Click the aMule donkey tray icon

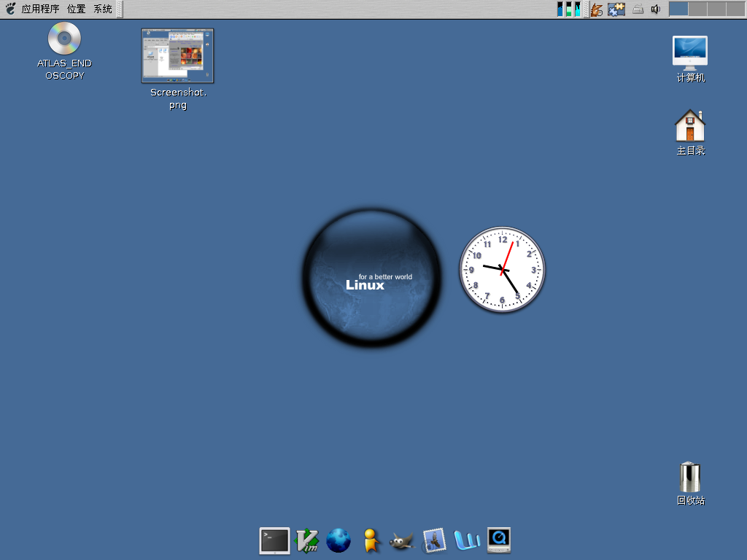pos(597,9)
